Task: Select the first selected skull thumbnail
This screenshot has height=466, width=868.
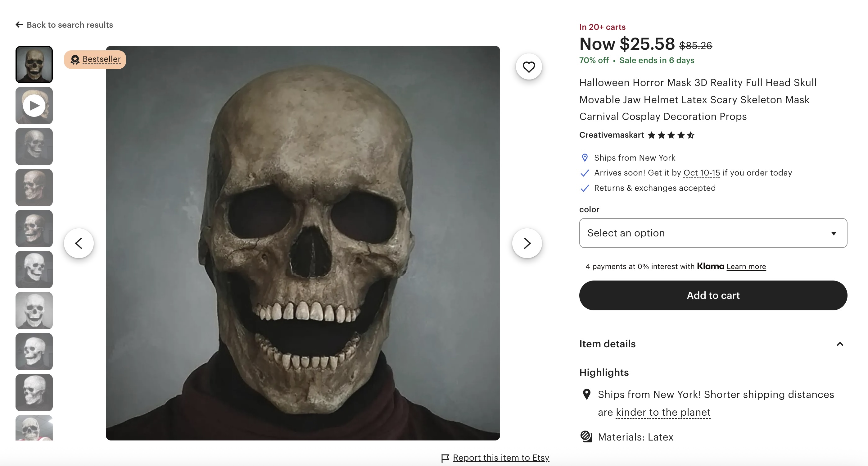Action: 34,65
